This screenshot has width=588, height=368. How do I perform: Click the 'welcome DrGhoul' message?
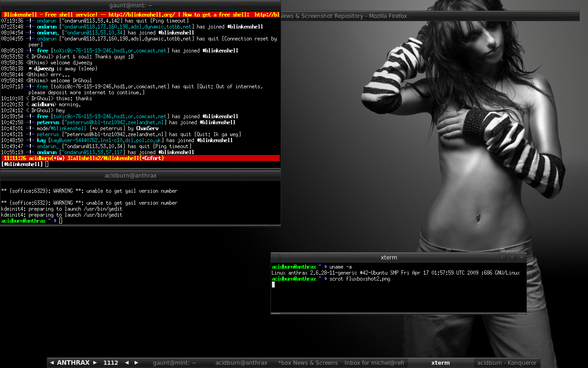[71, 80]
